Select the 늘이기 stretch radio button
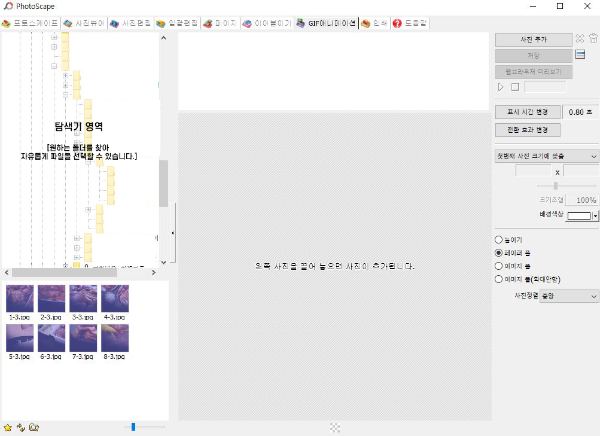Screen dimensions: 600x436 [x=498, y=240]
